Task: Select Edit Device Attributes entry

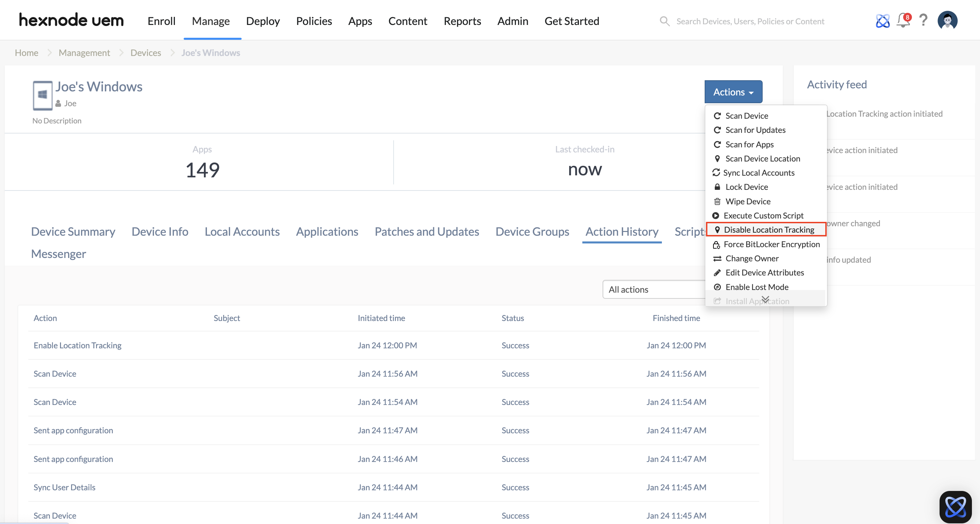Action: (x=764, y=272)
